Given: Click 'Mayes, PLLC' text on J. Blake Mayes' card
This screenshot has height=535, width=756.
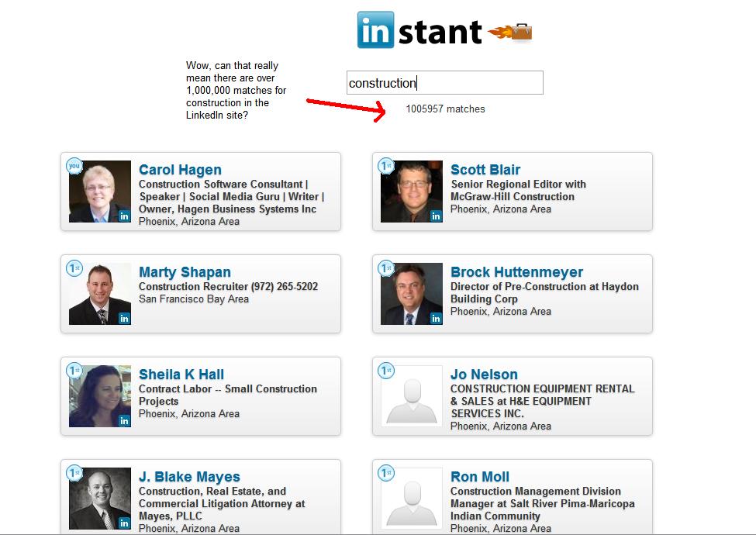Looking at the screenshot, I should pyautogui.click(x=170, y=516).
